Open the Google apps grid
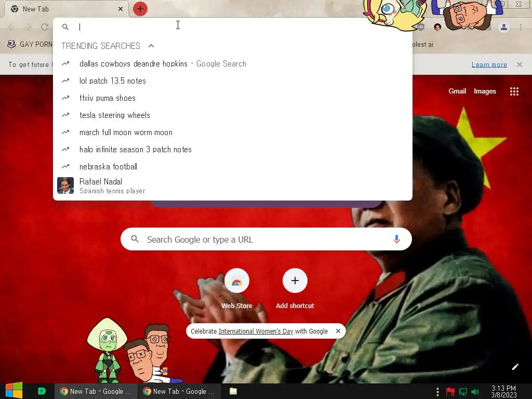This screenshot has width=532, height=399. tap(514, 91)
